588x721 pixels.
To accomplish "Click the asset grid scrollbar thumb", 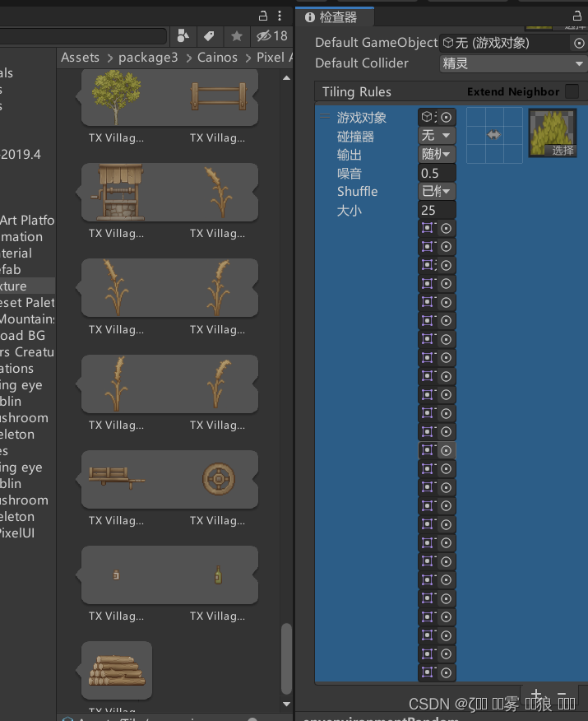I will coord(286,658).
